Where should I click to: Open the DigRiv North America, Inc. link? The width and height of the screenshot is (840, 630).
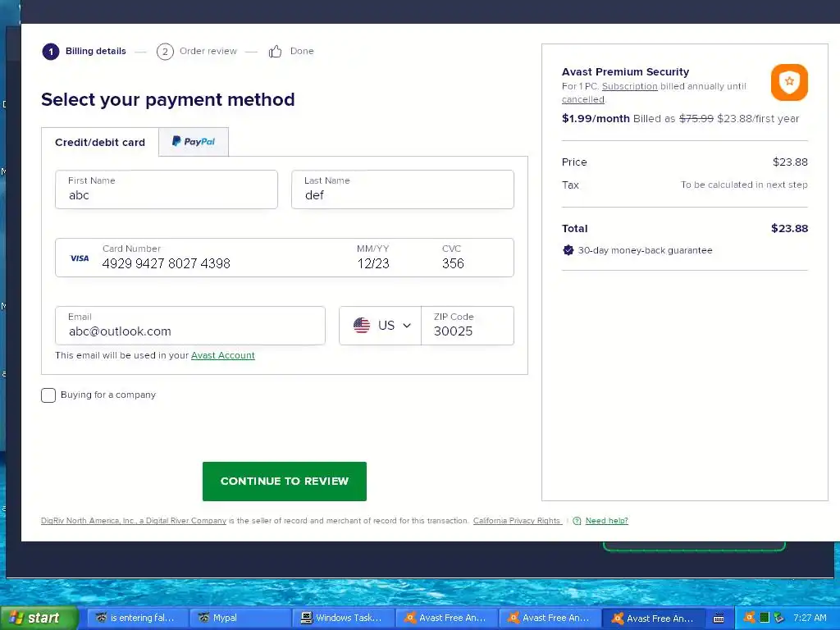pyautogui.click(x=134, y=521)
